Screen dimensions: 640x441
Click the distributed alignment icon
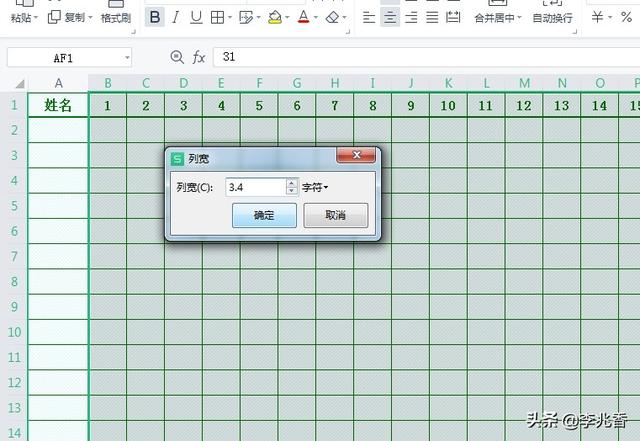[x=453, y=18]
